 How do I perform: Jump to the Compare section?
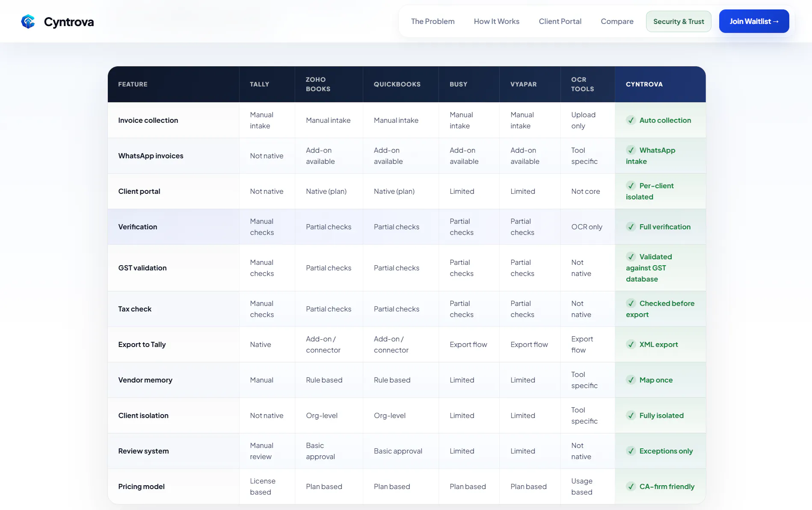click(617, 21)
